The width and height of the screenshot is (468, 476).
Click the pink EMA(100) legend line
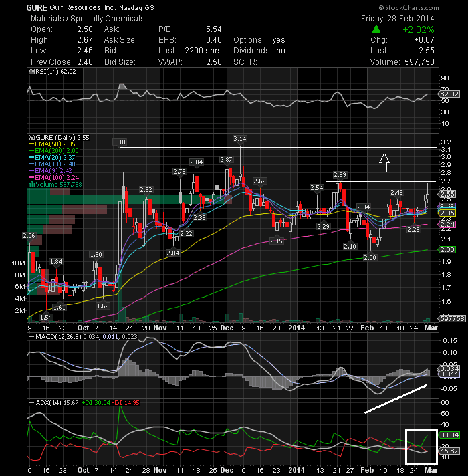coord(31,178)
